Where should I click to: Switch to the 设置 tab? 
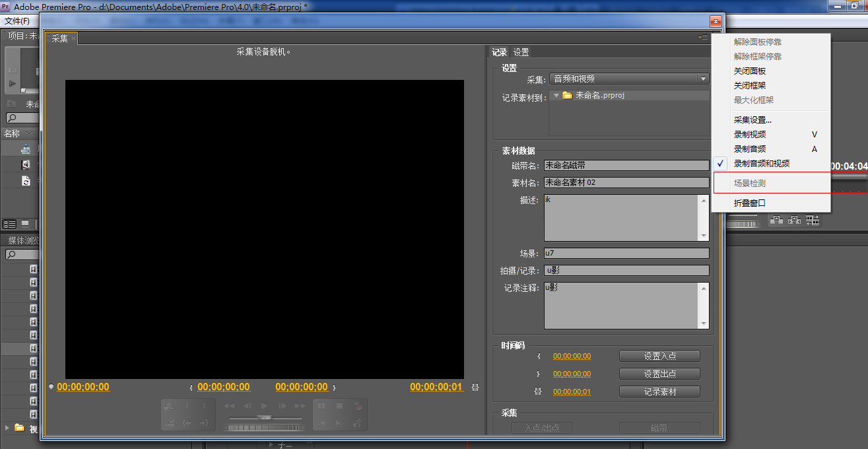click(x=521, y=52)
